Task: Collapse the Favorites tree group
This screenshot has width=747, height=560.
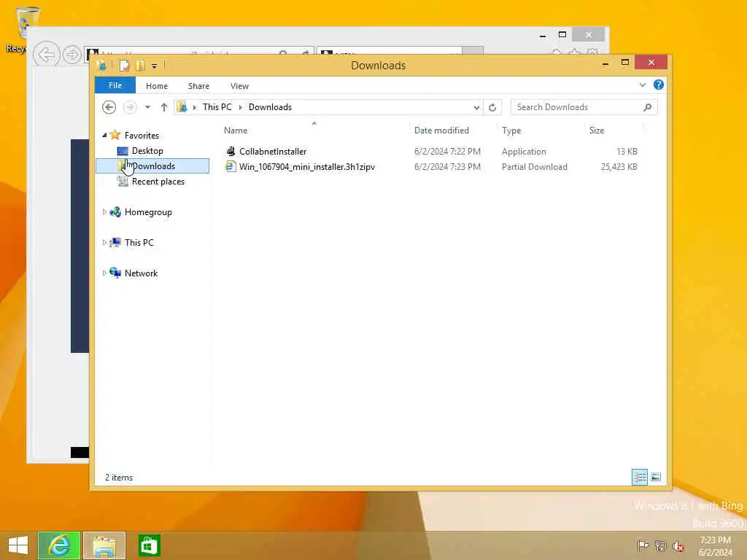Action: click(x=104, y=135)
